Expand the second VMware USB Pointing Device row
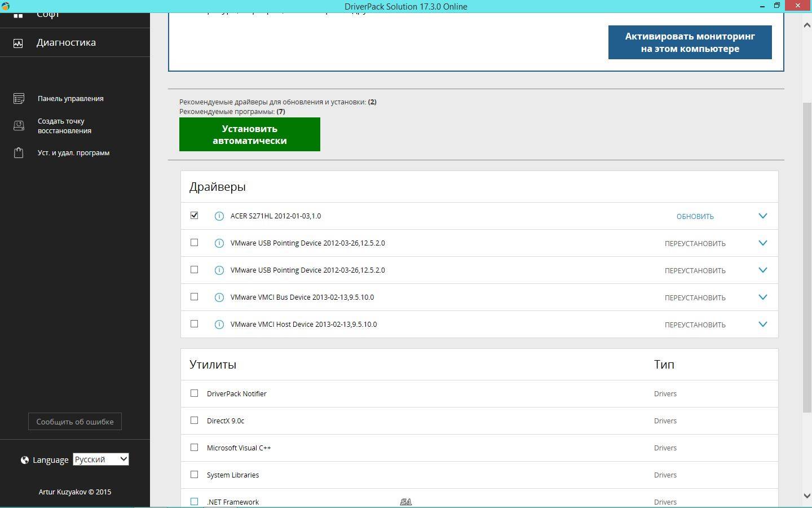812x508 pixels. 763,270
